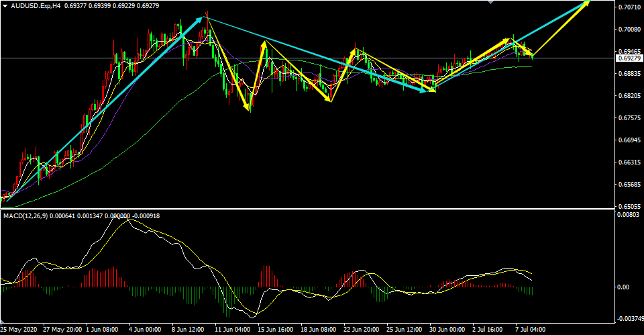
Task: Click the 25 May 2020 date label
Action: point(18,330)
